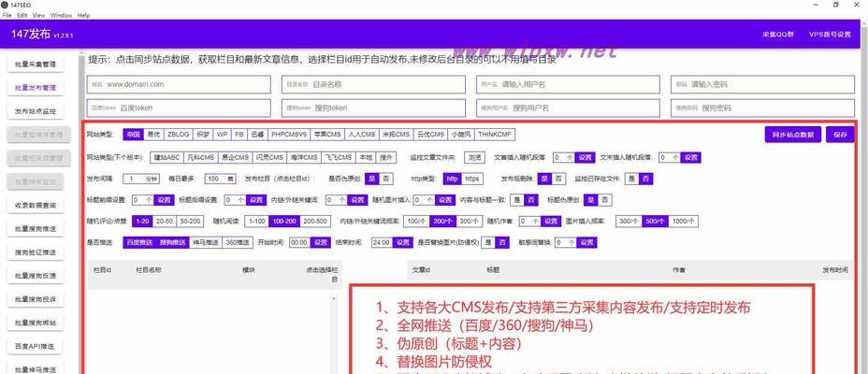Choose 300/个 keyword frequency option
This screenshot has height=374, width=868.
pyautogui.click(x=469, y=222)
